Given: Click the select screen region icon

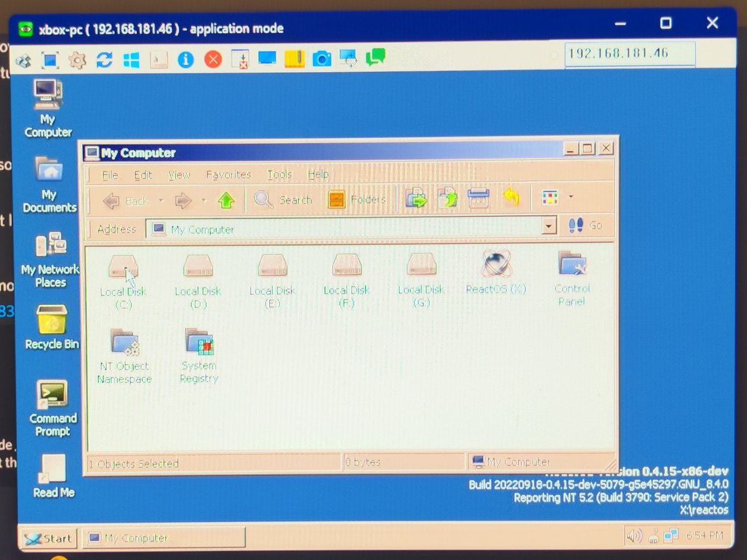Looking at the screenshot, I should pyautogui.click(x=349, y=58).
